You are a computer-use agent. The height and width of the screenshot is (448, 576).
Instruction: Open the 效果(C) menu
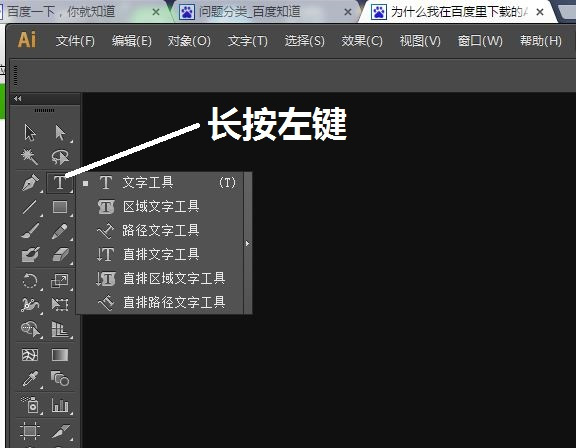pos(362,41)
